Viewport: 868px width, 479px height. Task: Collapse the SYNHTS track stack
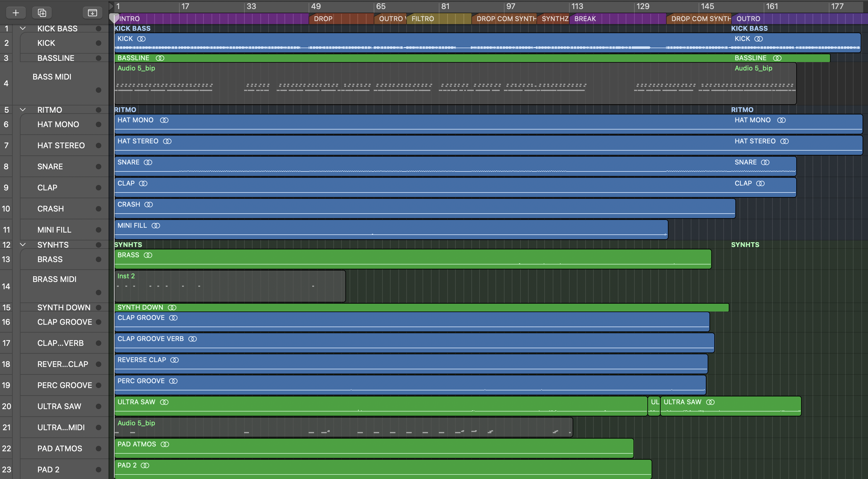point(23,245)
